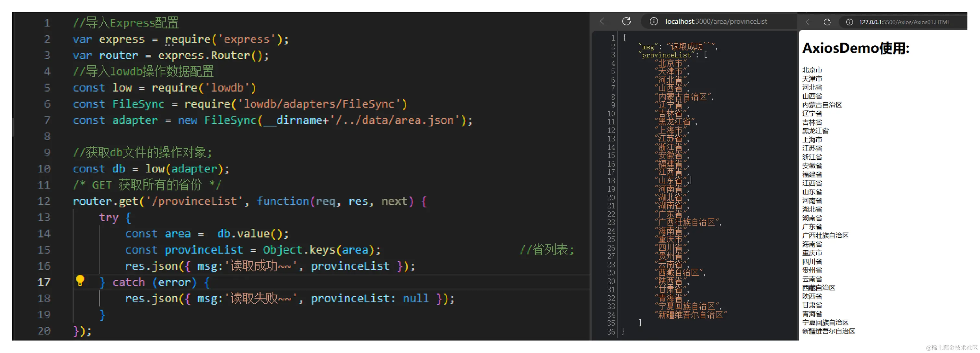Click the AxiosDemo使用 heading

(856, 48)
